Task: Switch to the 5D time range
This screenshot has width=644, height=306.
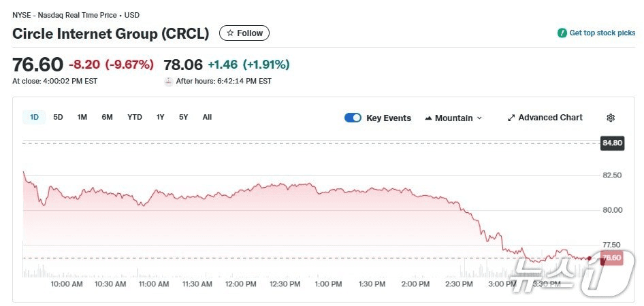Action: (58, 117)
